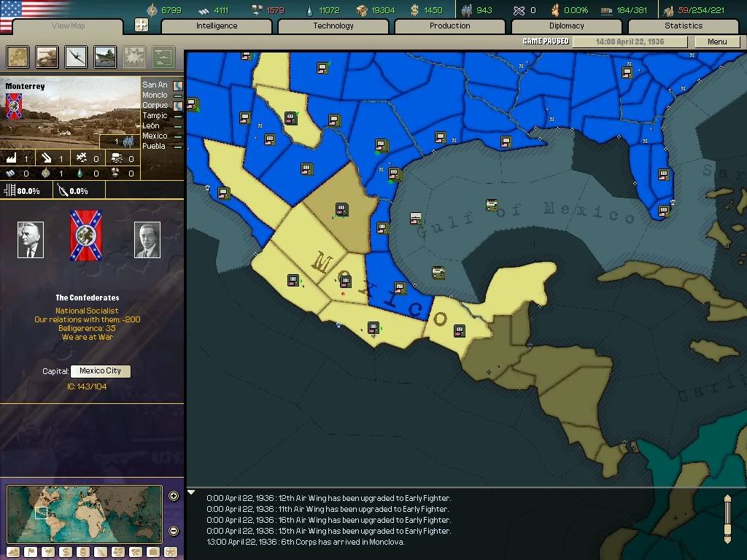Switch to terrain map mode

13,552
